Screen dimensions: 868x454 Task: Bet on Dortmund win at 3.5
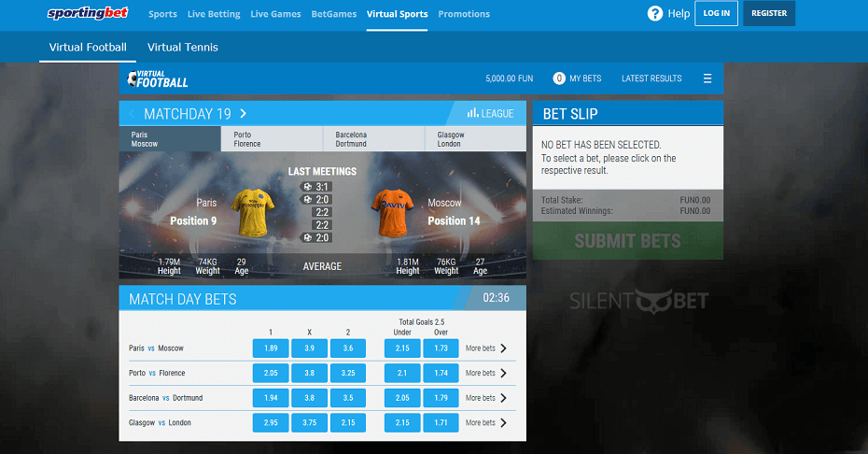tap(348, 398)
